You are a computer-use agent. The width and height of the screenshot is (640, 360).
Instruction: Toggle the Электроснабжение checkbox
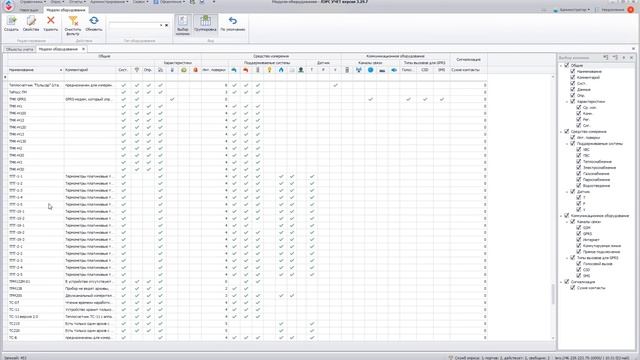579,167
